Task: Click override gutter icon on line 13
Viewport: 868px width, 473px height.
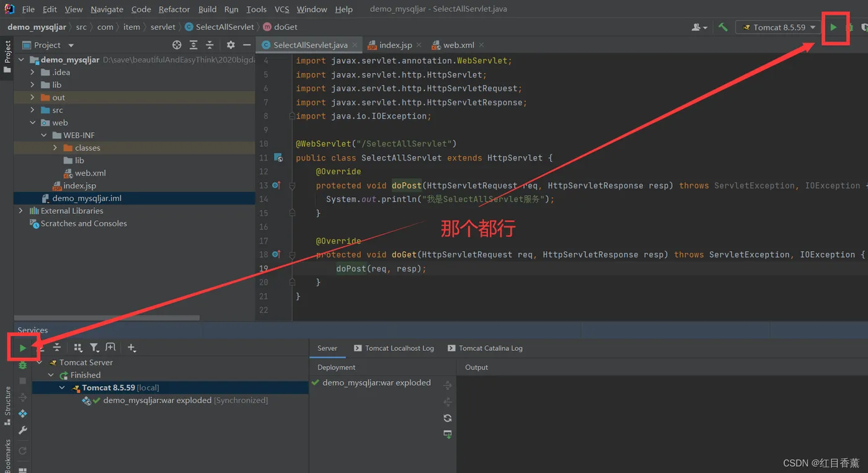Action: [x=277, y=185]
